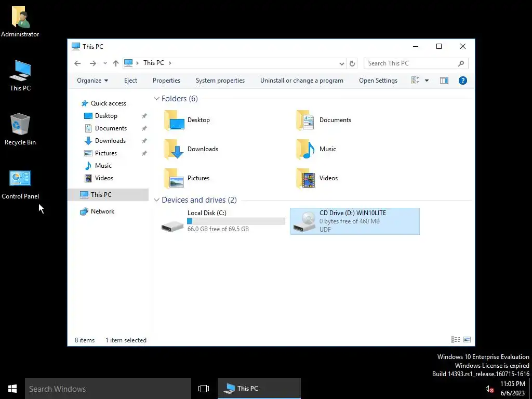
Task: Open the Pictures folder in main pane
Action: (187, 178)
